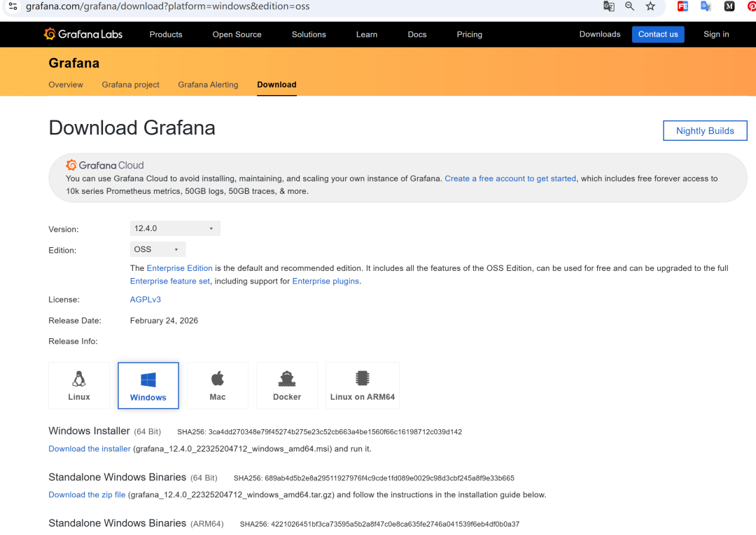Click Sign in

pos(716,34)
